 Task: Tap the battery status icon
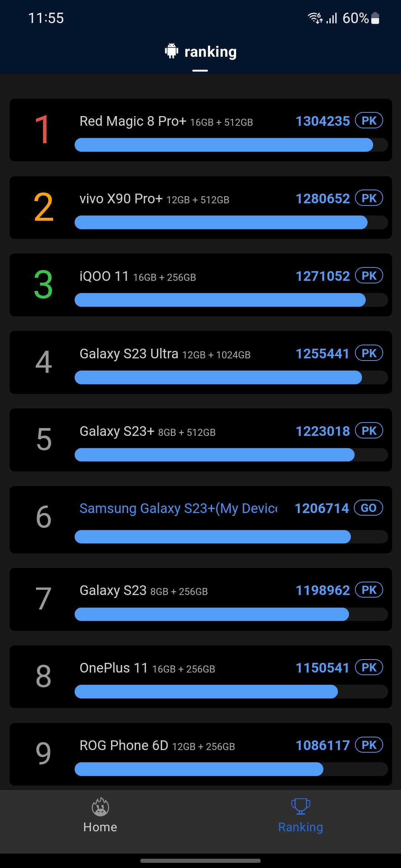click(375, 18)
